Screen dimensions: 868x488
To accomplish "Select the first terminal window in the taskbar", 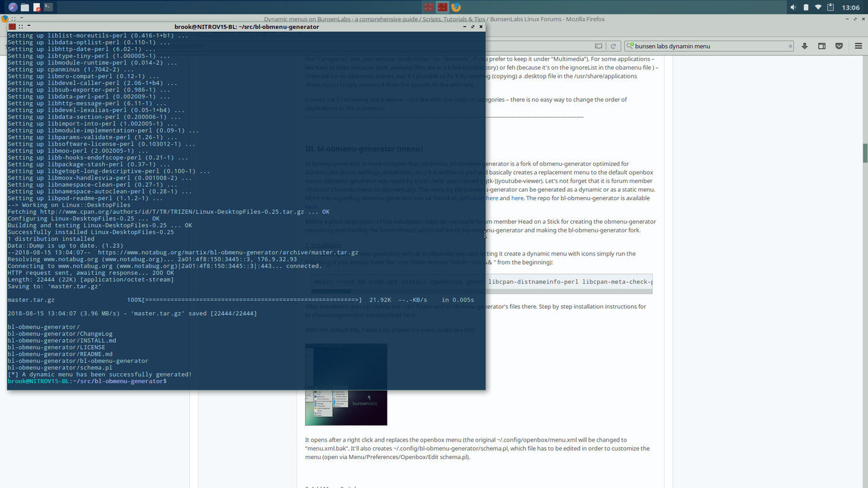I will click(429, 7).
